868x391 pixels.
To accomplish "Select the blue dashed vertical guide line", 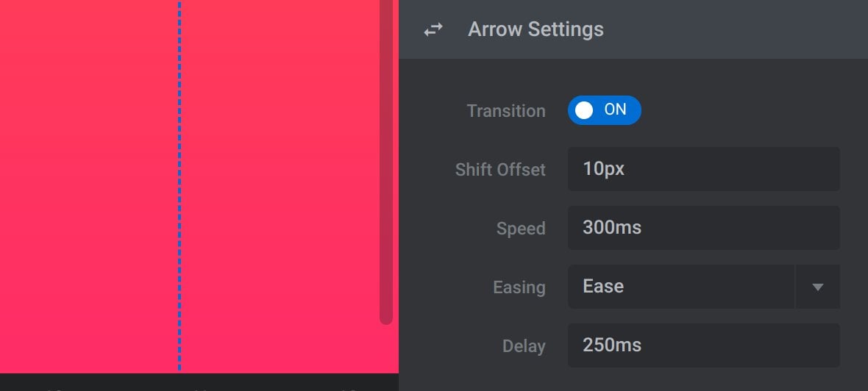I will point(179,186).
